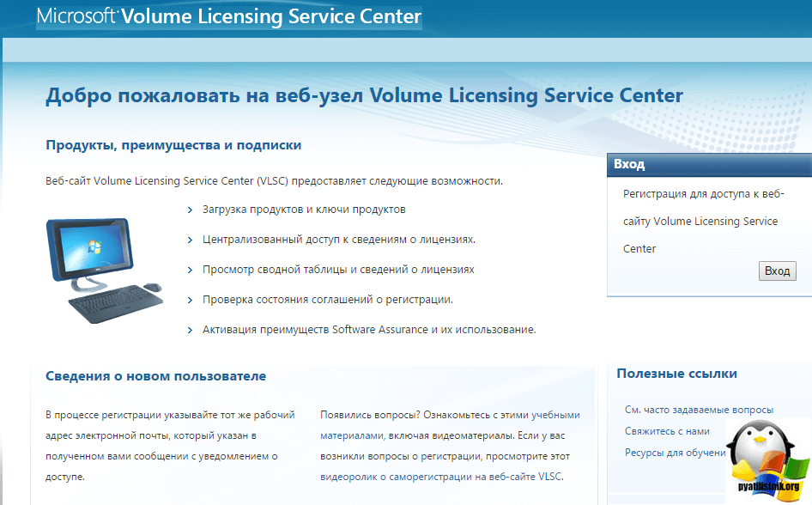Select the Полезные ссылки heading
812x505 pixels.
coord(677,374)
